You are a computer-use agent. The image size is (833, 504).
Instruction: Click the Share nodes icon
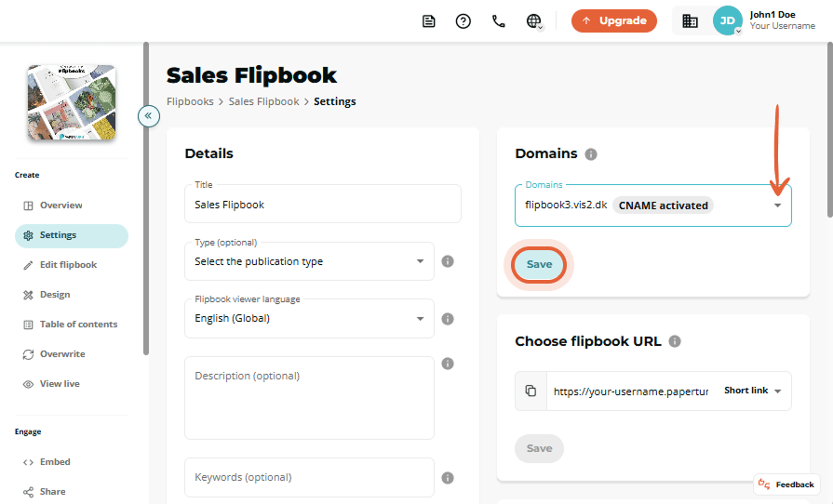[x=28, y=492]
